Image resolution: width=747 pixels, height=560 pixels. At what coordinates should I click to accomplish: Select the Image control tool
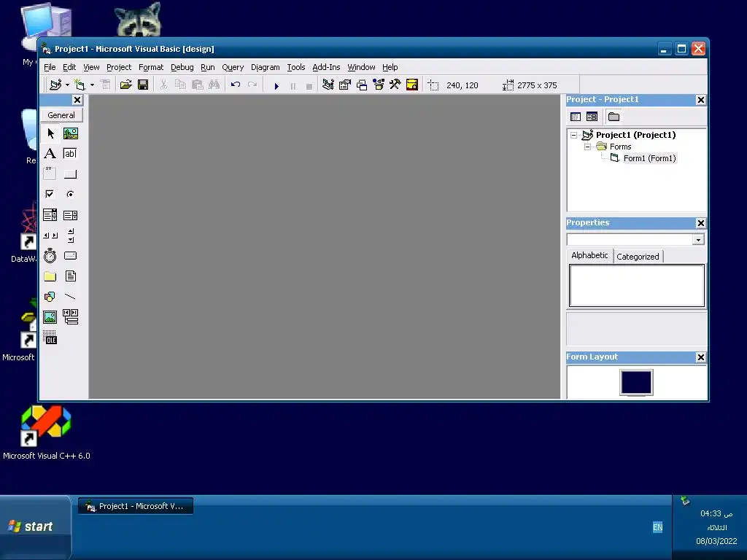tap(50, 317)
